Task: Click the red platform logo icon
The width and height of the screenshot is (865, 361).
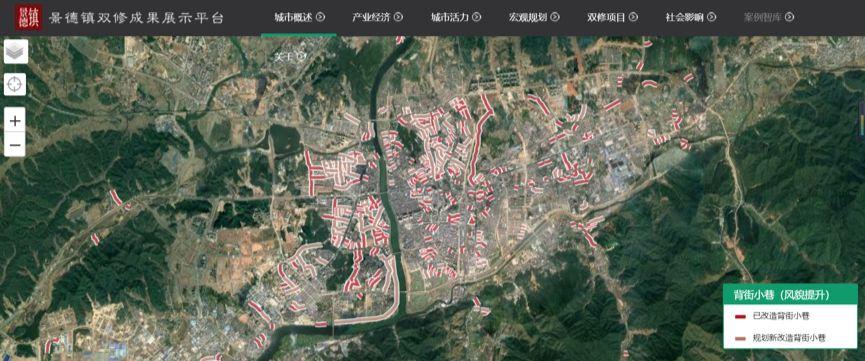Action: [x=29, y=17]
